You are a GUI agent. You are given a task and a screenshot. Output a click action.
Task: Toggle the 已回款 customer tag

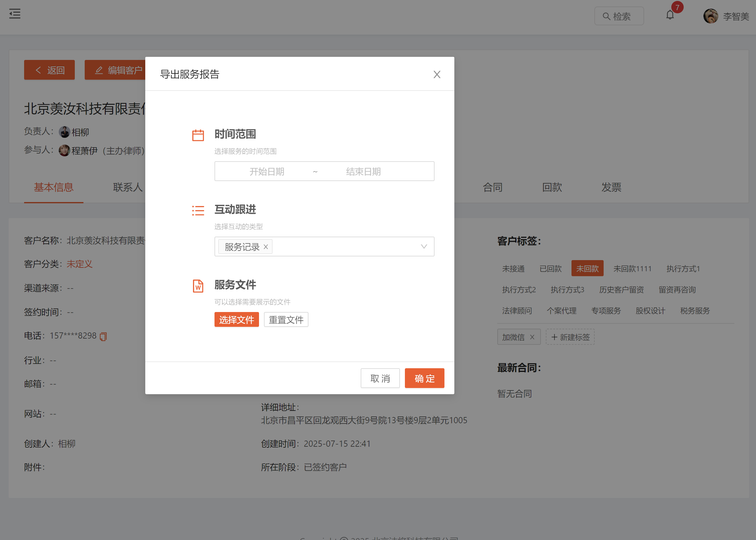tap(550, 268)
